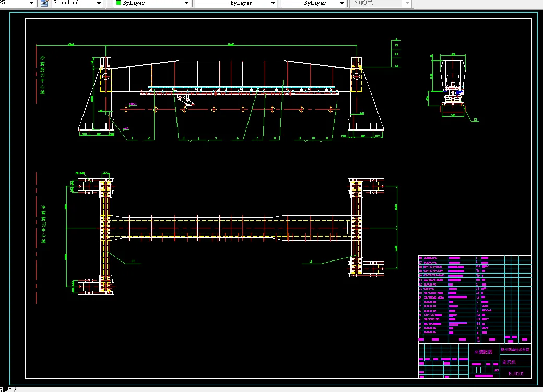Select balloon label 17 in the plan view
Image resolution: width=543 pixels, height=392 pixels.
[133, 260]
